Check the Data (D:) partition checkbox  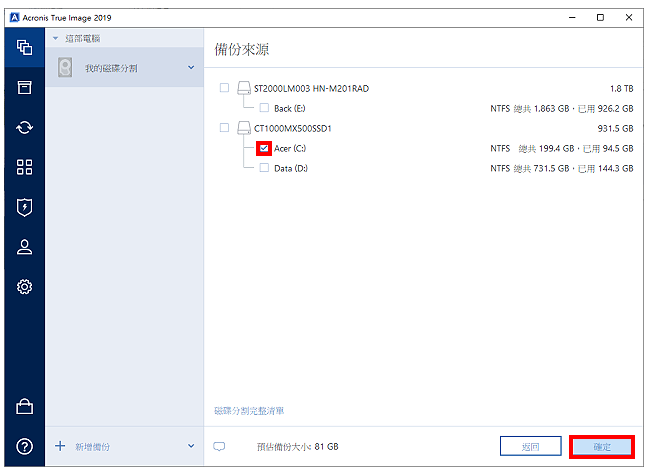pyautogui.click(x=264, y=168)
